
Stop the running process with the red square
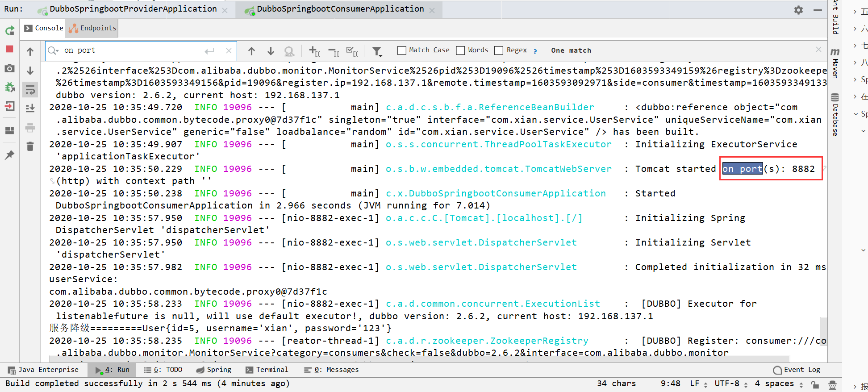point(9,49)
